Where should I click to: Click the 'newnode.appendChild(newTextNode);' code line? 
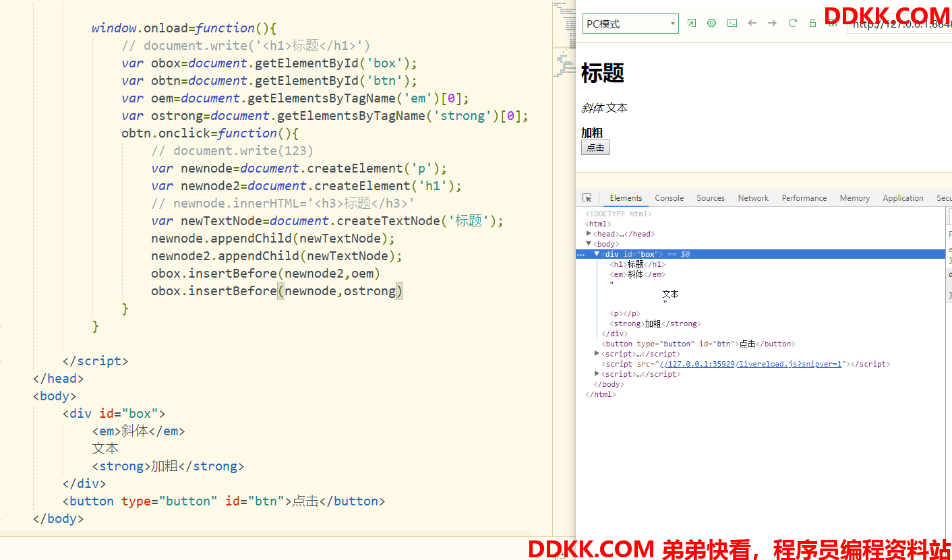[273, 239]
